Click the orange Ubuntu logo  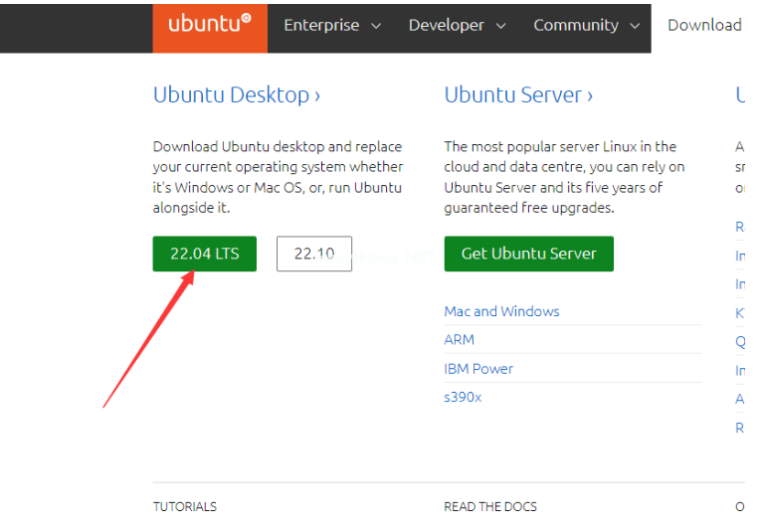tap(209, 26)
